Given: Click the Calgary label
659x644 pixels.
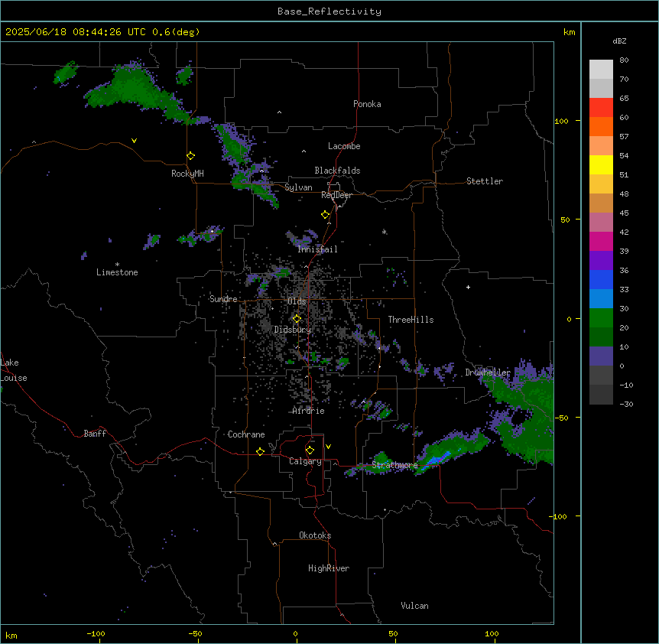Looking at the screenshot, I should tap(305, 461).
